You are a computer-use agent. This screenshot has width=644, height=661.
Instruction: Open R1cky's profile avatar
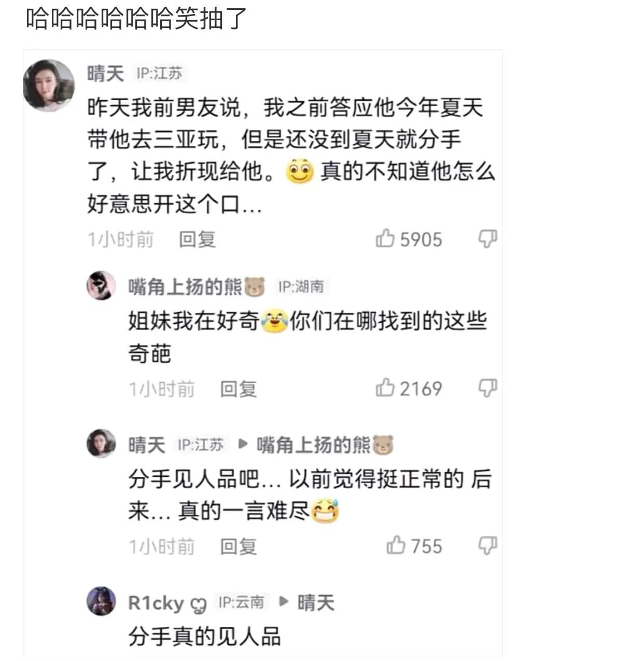101,601
